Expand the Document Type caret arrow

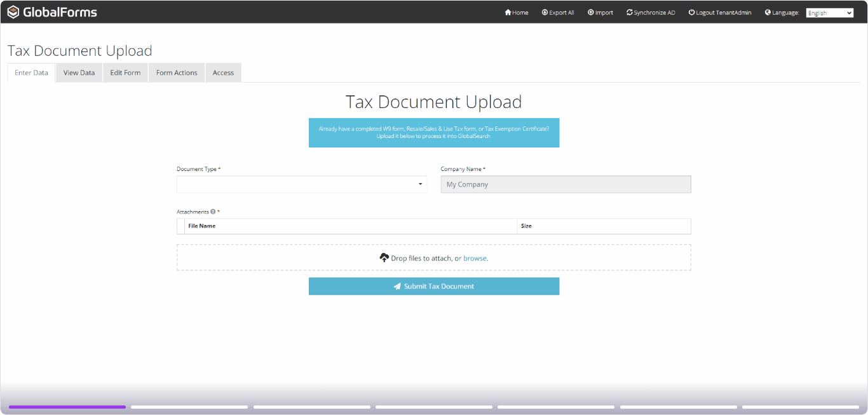(420, 184)
